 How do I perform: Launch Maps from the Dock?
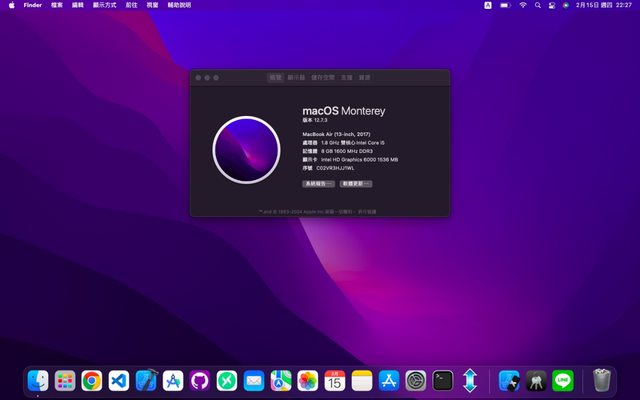click(281, 380)
